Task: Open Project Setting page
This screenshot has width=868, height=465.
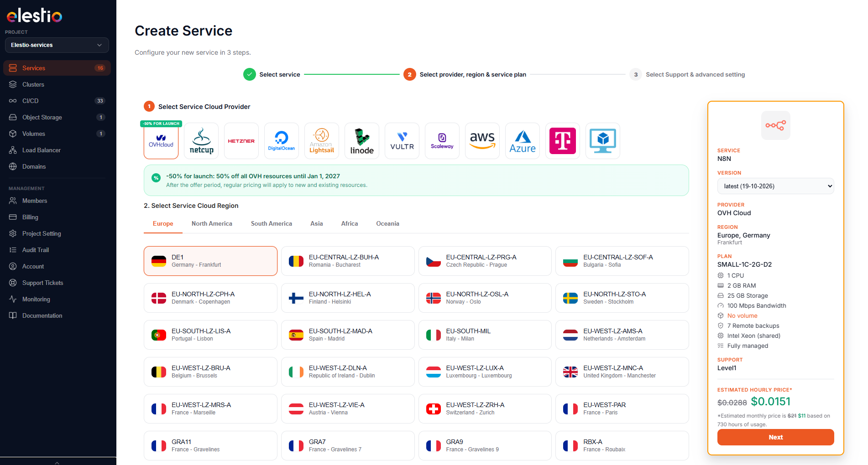Action: tap(57, 233)
